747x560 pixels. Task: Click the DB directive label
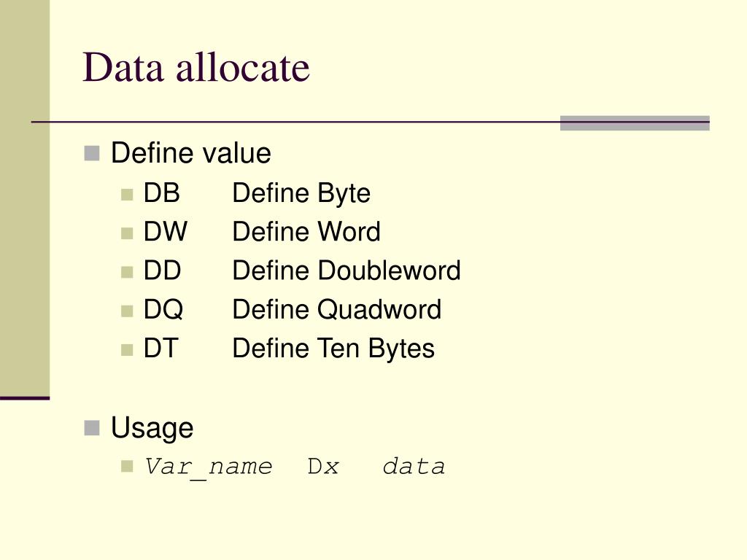tap(161, 193)
